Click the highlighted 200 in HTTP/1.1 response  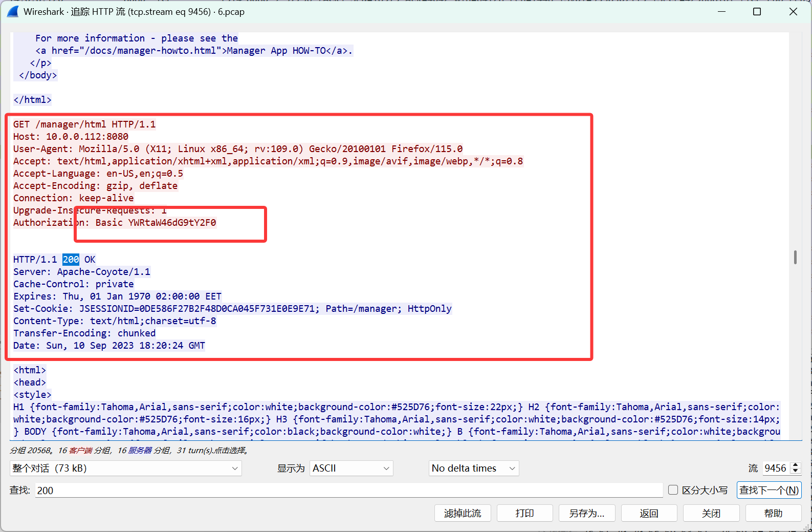(x=71, y=260)
